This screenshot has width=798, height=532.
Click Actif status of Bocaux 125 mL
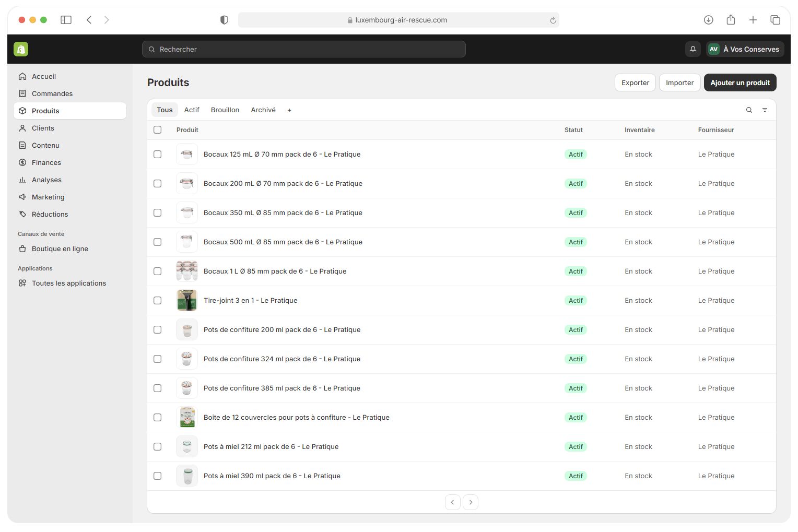point(576,155)
